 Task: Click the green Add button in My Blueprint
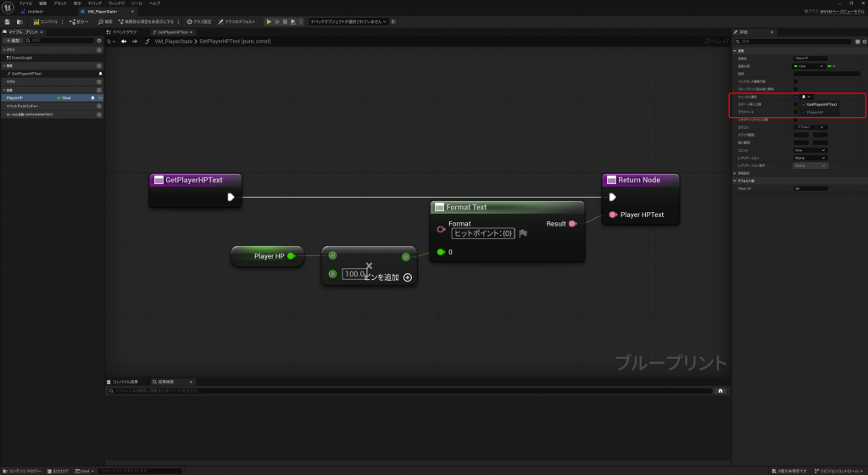13,40
